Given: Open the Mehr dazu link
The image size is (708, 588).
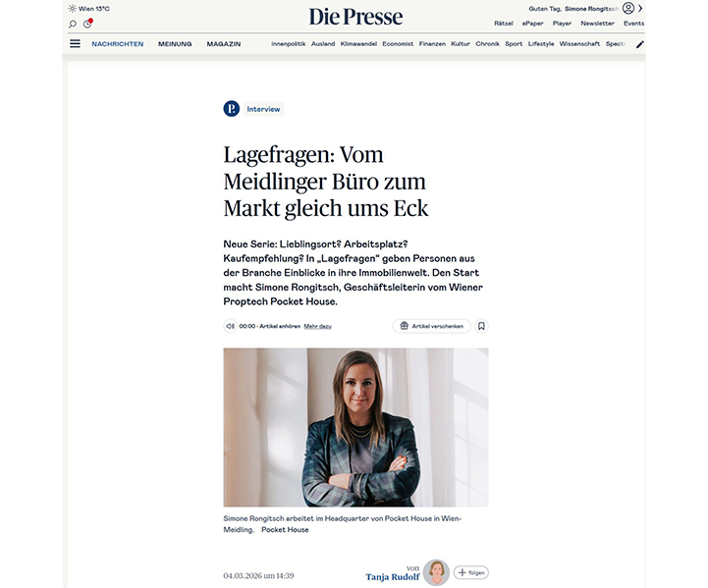Looking at the screenshot, I should [317, 326].
